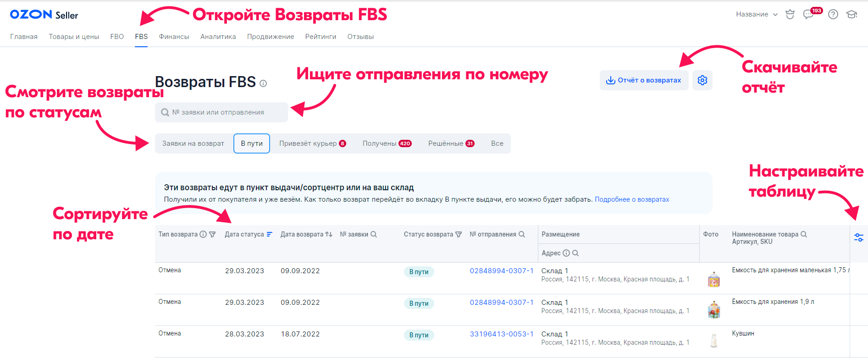Viewport: 868px width, 358px height.
Task: Click date 28.03.2023 in status column
Action: point(244,334)
